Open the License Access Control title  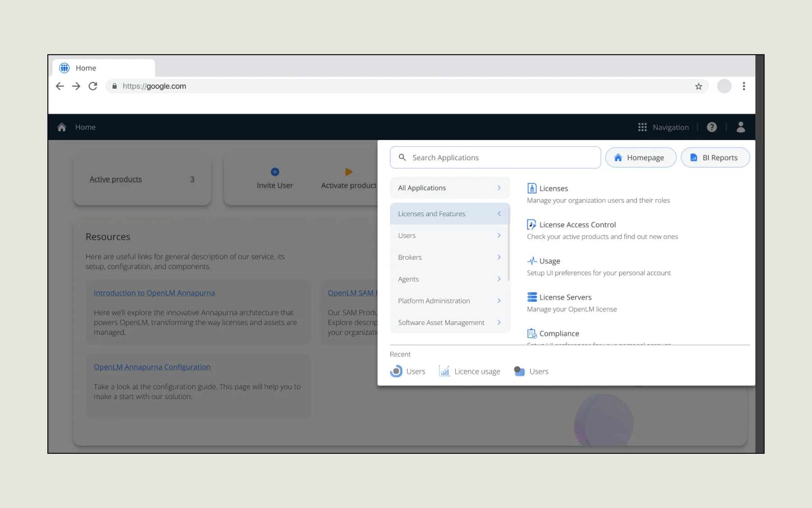point(577,224)
